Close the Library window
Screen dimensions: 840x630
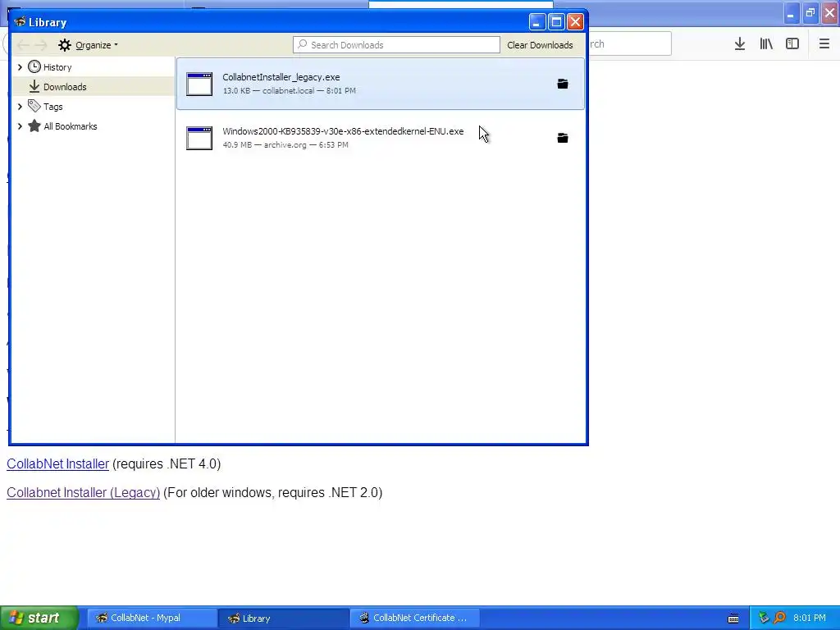tap(575, 22)
